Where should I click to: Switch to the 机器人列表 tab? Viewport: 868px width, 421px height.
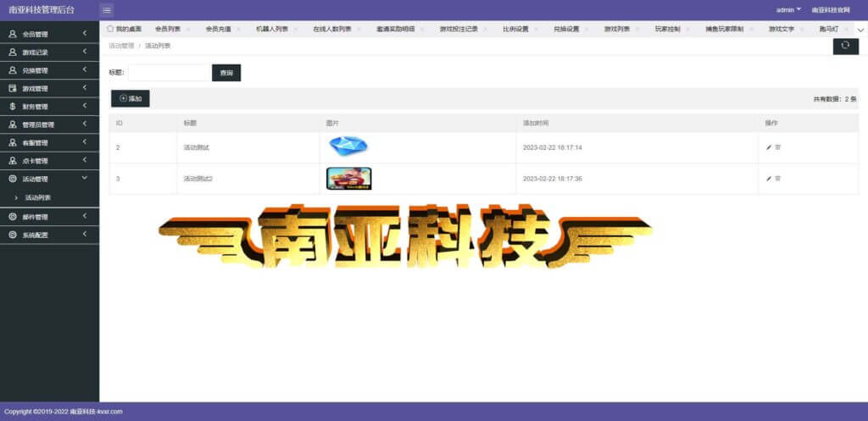[272, 30]
